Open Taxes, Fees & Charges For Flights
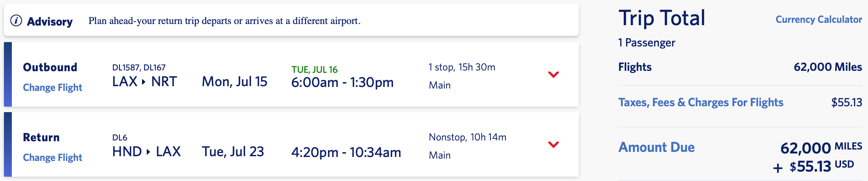868x181 pixels. (x=701, y=102)
